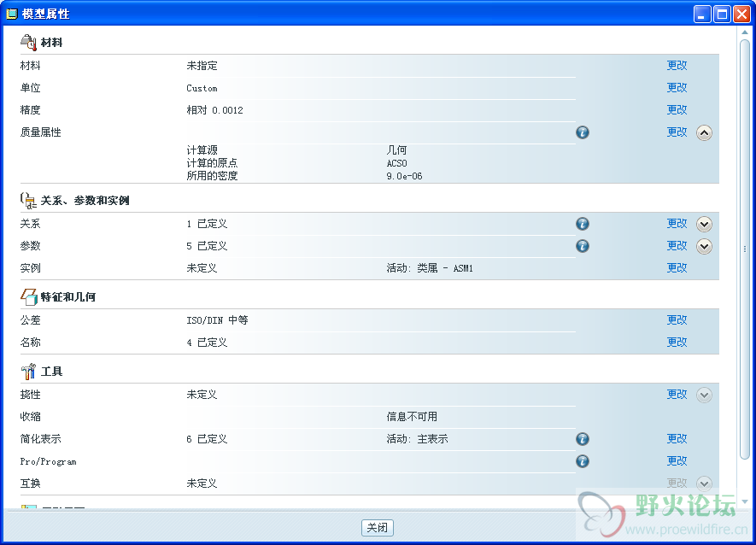The width and height of the screenshot is (756, 545).
Task: Click the 未指定 material value
Action: [202, 66]
